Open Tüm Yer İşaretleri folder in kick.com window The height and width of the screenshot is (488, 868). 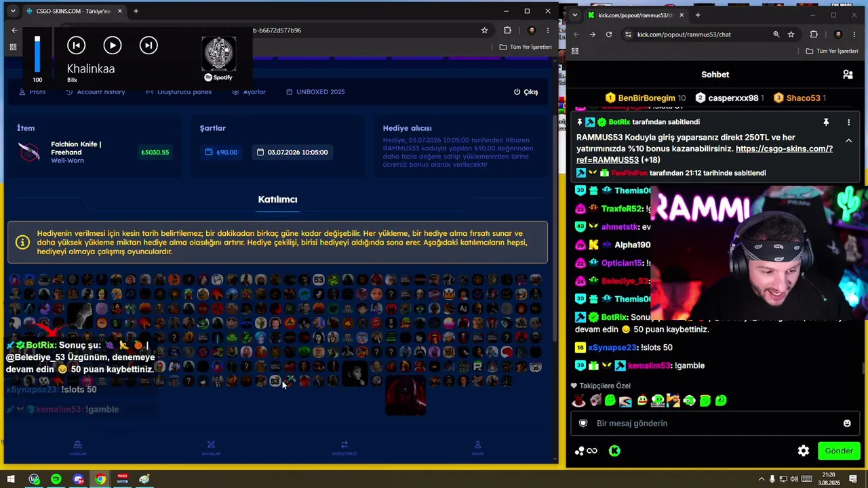click(833, 51)
